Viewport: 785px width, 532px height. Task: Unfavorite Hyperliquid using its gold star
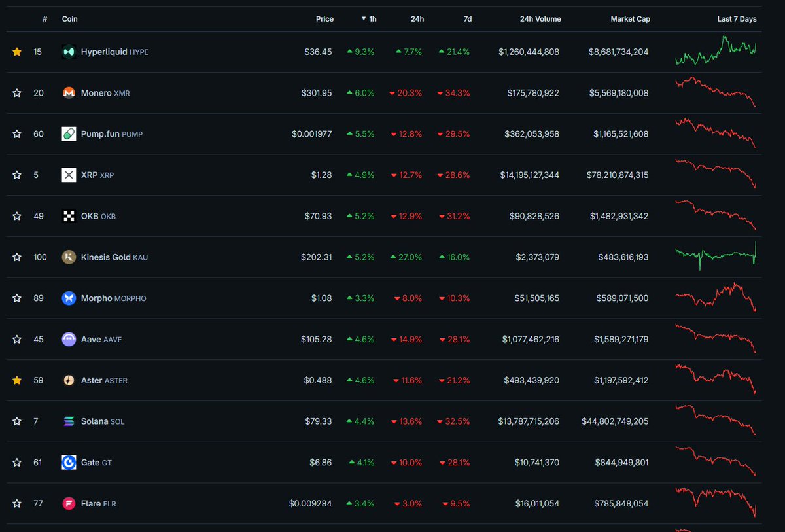(x=17, y=52)
